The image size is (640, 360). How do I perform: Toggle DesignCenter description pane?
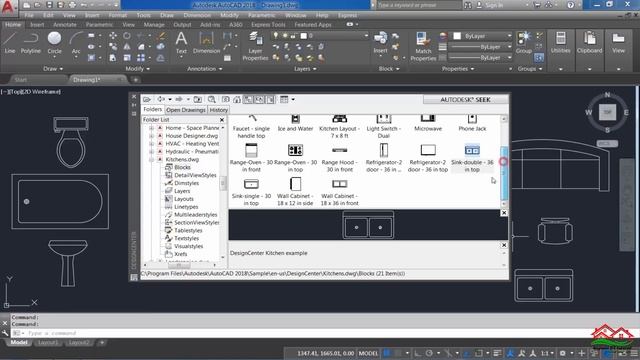click(x=270, y=99)
